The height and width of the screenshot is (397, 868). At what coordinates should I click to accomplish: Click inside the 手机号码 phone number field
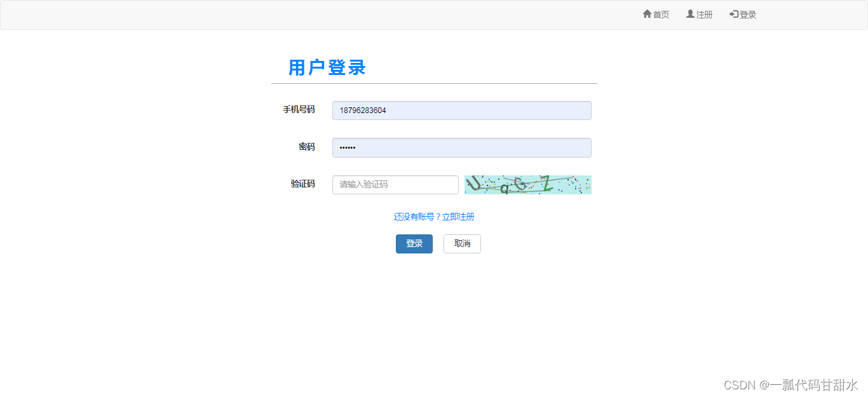tap(462, 110)
